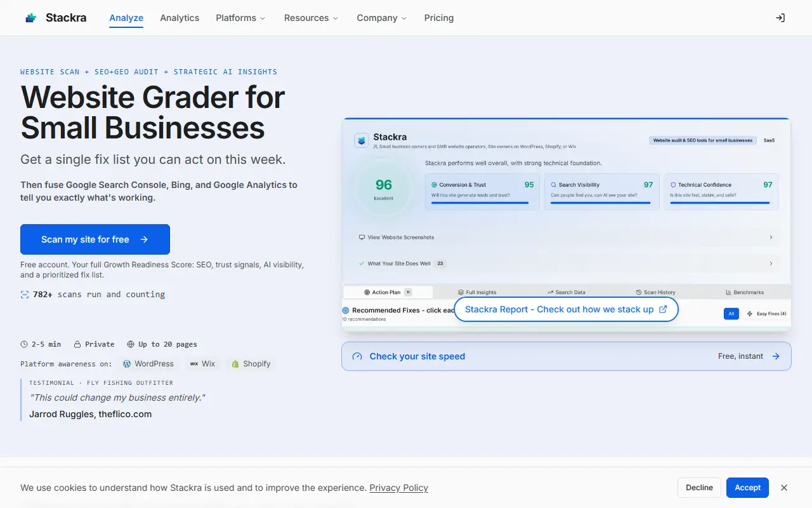The image size is (812, 508).
Task: Click the clock icon next to 2-5 min
Action: click(24, 344)
